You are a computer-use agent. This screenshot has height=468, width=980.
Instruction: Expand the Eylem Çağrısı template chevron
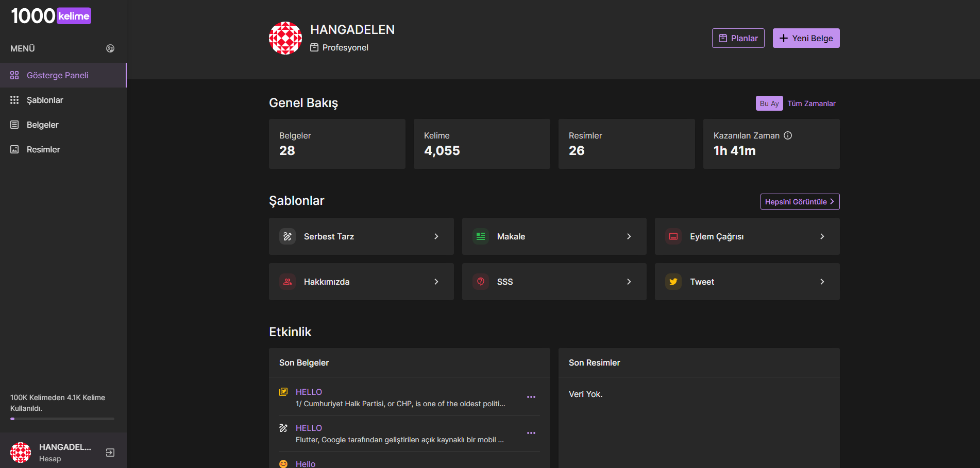coord(822,236)
